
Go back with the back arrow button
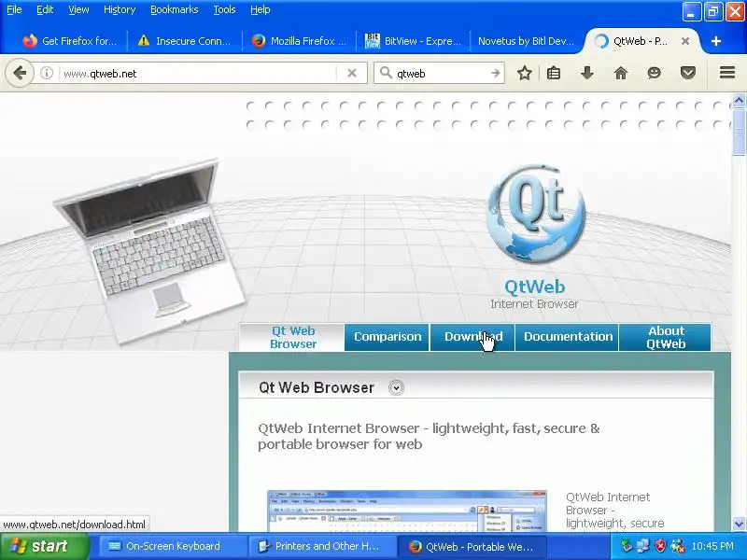[20, 74]
